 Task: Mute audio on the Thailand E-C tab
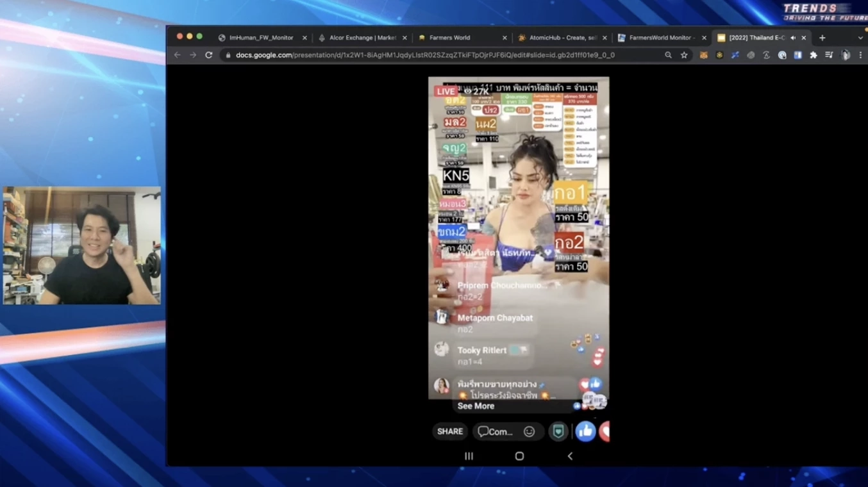794,38
